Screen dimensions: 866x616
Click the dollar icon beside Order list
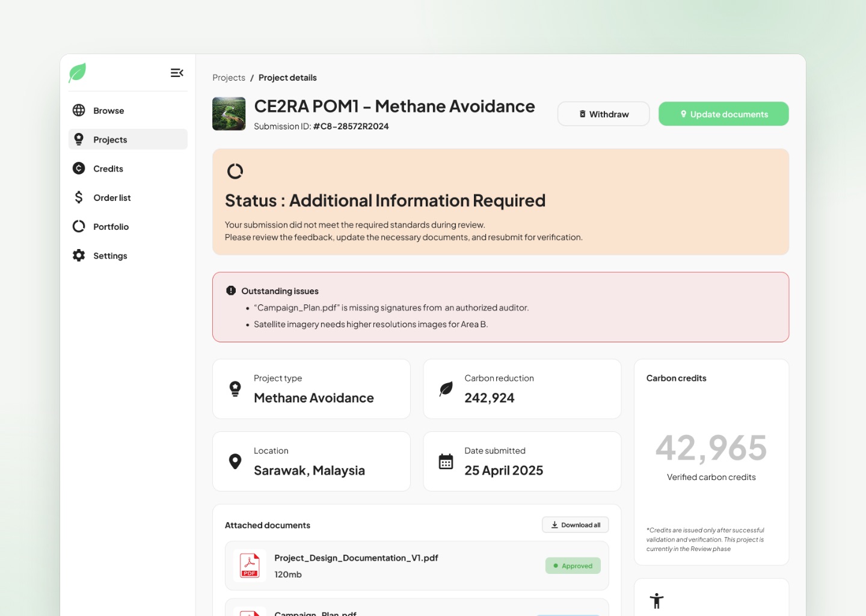coord(79,197)
